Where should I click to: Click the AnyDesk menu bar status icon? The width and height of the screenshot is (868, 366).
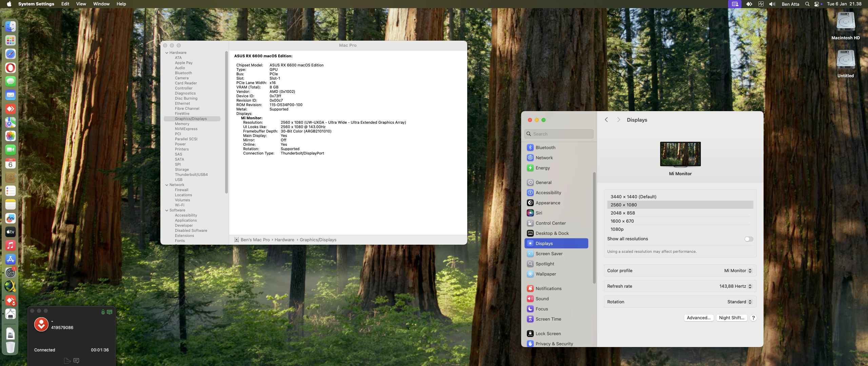749,4
